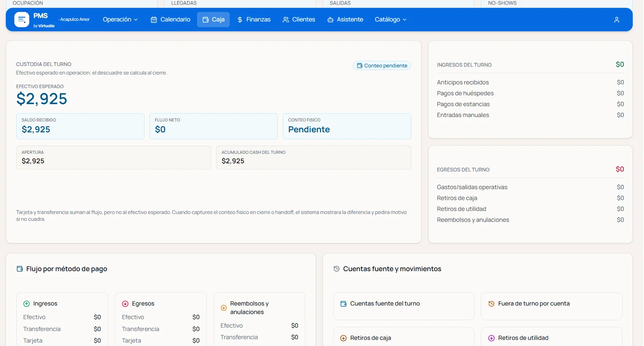Click the Anticipos recibidos row
The height and width of the screenshot is (346, 644).
[530, 82]
